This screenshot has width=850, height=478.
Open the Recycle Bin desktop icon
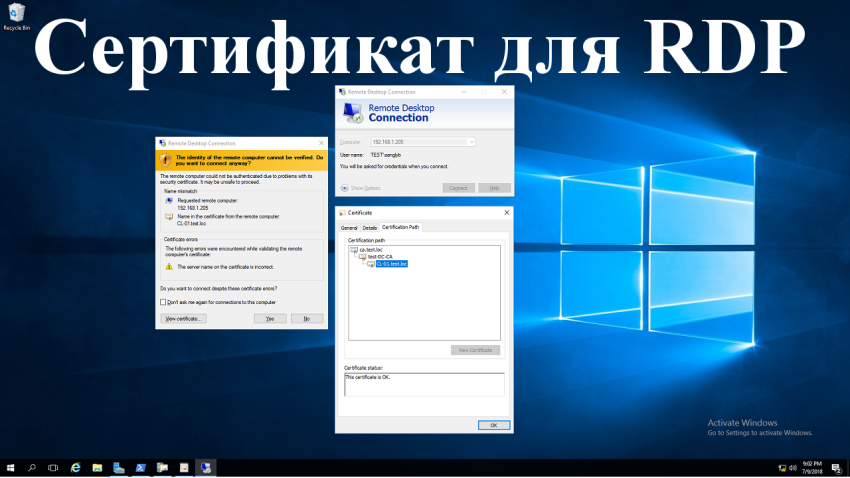(16, 16)
